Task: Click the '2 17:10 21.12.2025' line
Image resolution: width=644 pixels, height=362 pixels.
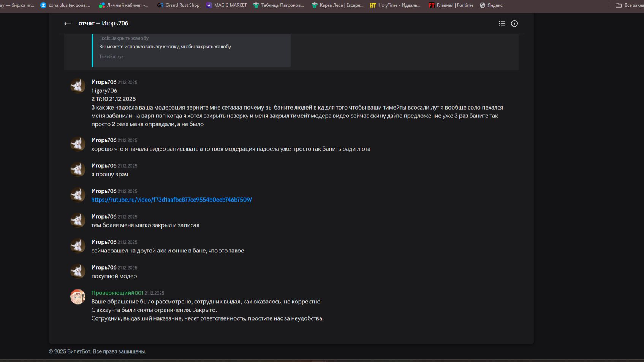Action: click(114, 99)
